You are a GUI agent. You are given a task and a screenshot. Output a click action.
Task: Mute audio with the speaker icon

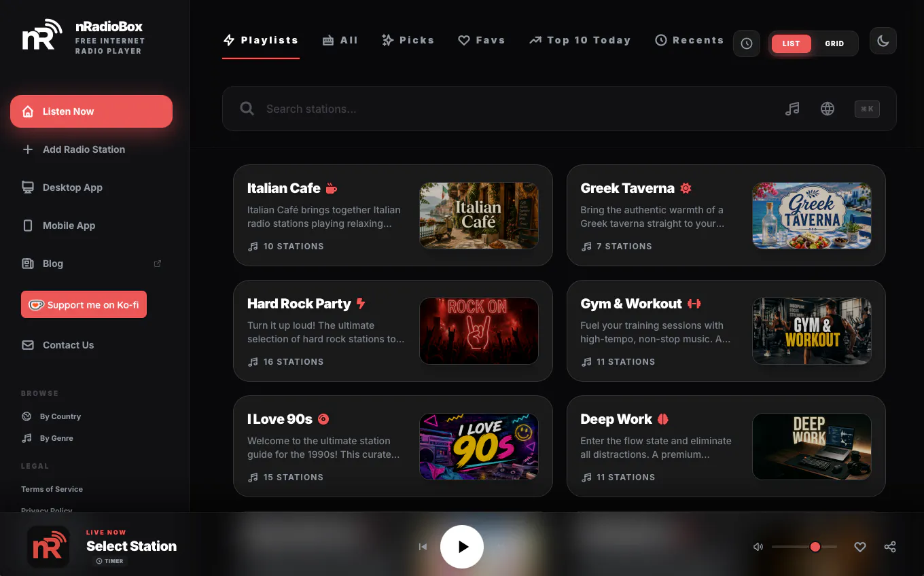[758, 547]
